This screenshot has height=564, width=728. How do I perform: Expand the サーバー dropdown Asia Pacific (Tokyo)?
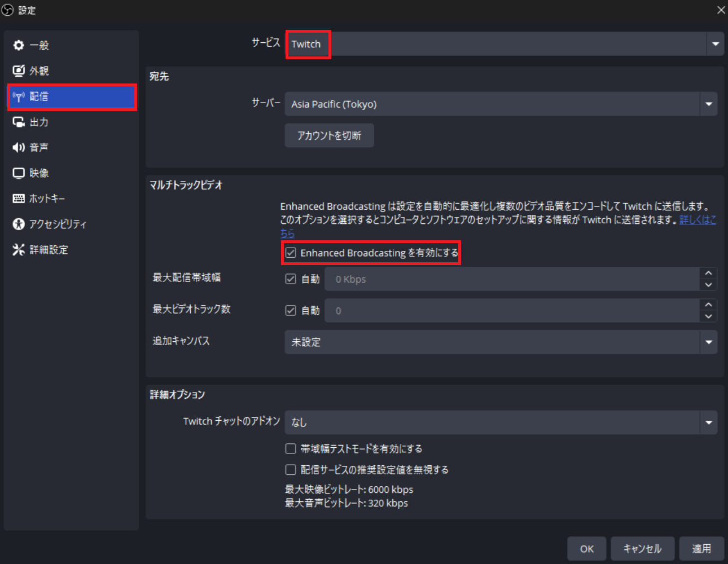708,104
